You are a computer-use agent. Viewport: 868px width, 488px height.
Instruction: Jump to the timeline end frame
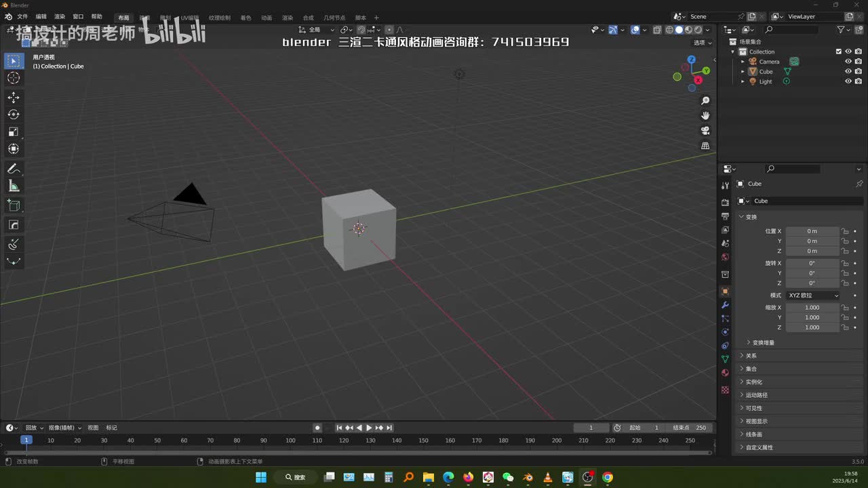389,428
